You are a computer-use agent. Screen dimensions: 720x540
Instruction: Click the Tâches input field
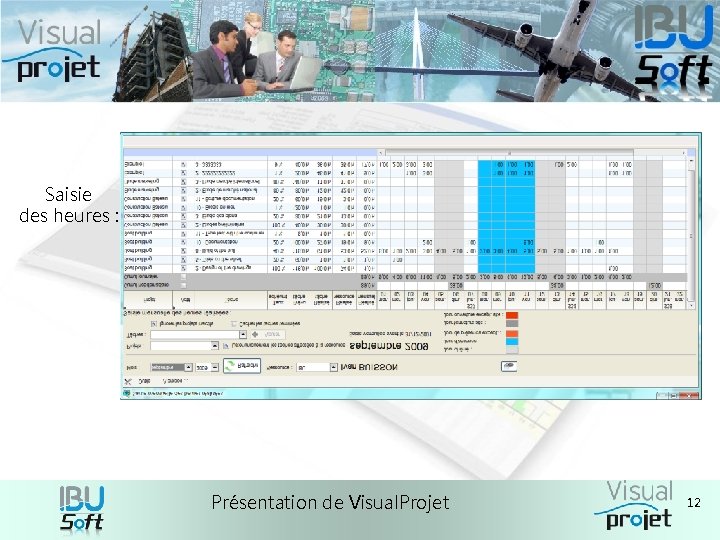(x=195, y=334)
